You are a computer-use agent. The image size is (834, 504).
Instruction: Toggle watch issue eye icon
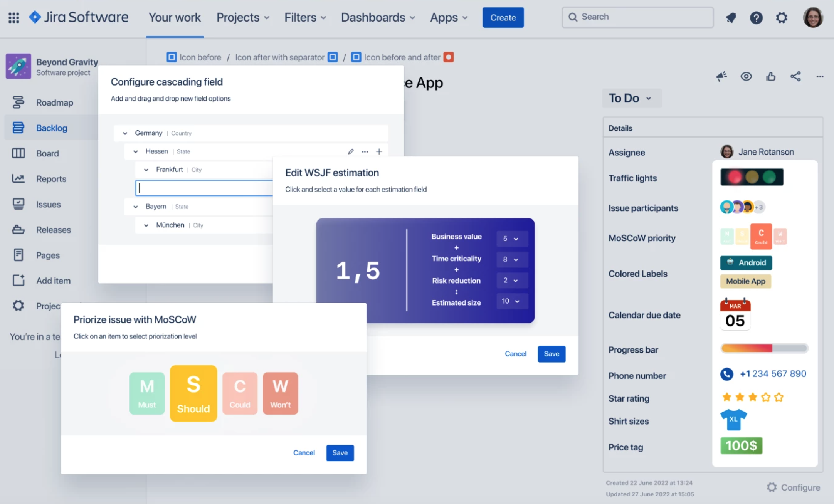tap(746, 76)
